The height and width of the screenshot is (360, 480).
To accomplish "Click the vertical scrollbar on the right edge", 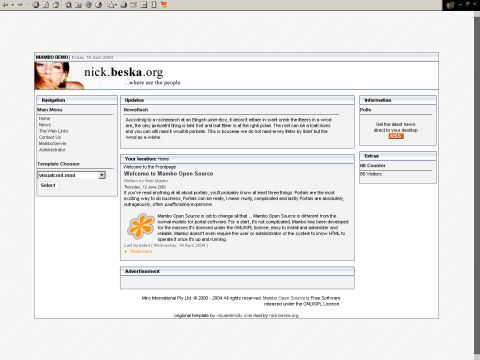I will (477, 185).
